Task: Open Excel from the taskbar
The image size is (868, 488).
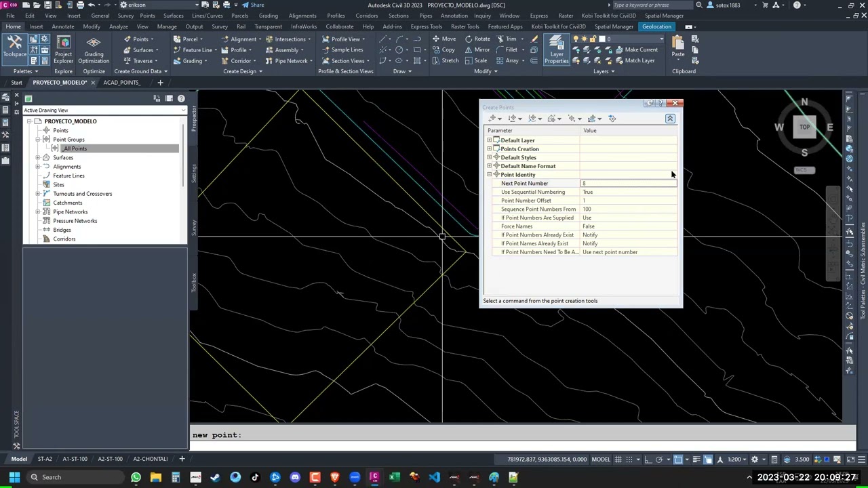Action: (x=394, y=477)
